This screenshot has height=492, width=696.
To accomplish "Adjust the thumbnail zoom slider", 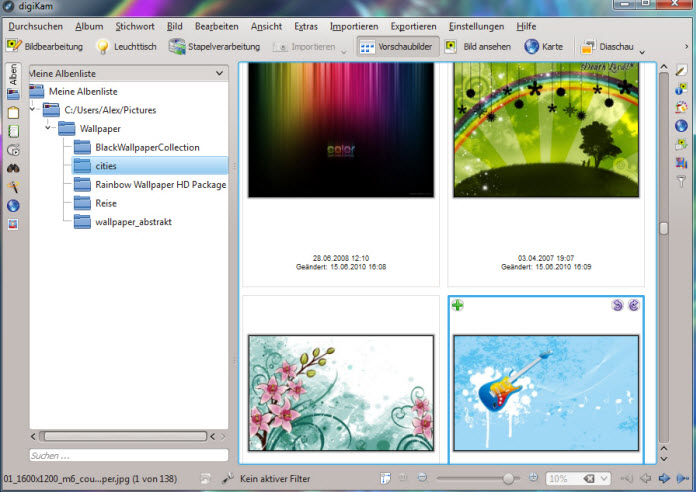I will (508, 478).
